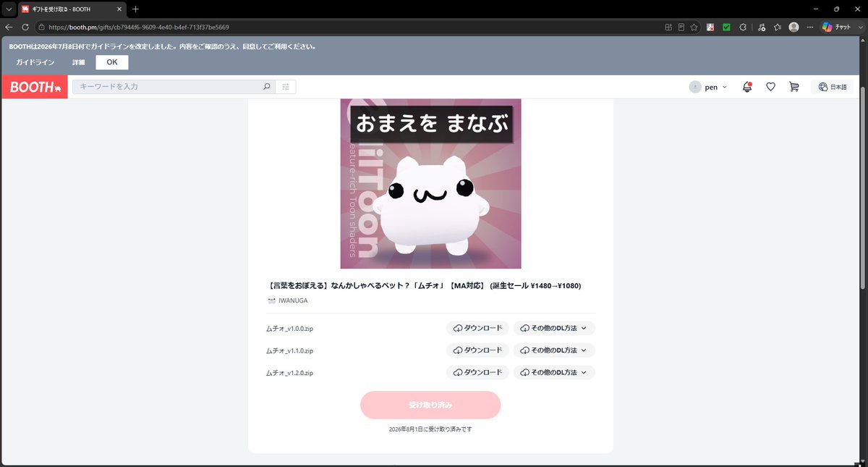Open BOOTH notifications bell

tap(747, 87)
